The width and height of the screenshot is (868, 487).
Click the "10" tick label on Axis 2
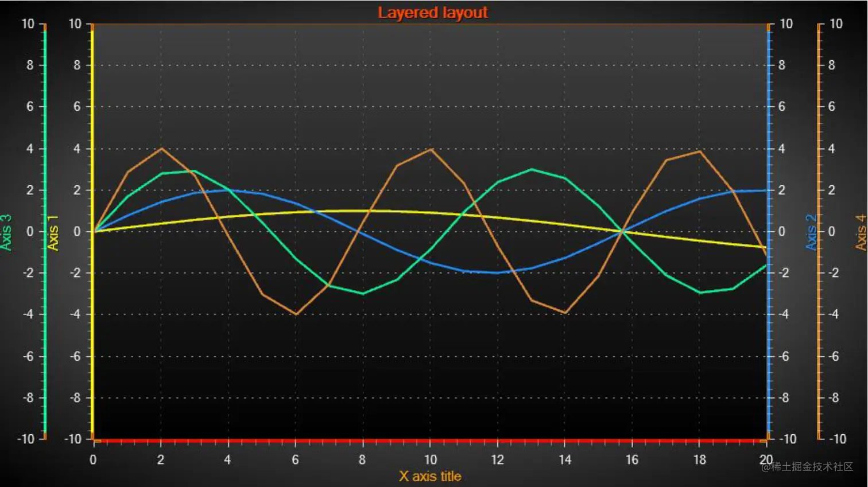click(x=786, y=24)
